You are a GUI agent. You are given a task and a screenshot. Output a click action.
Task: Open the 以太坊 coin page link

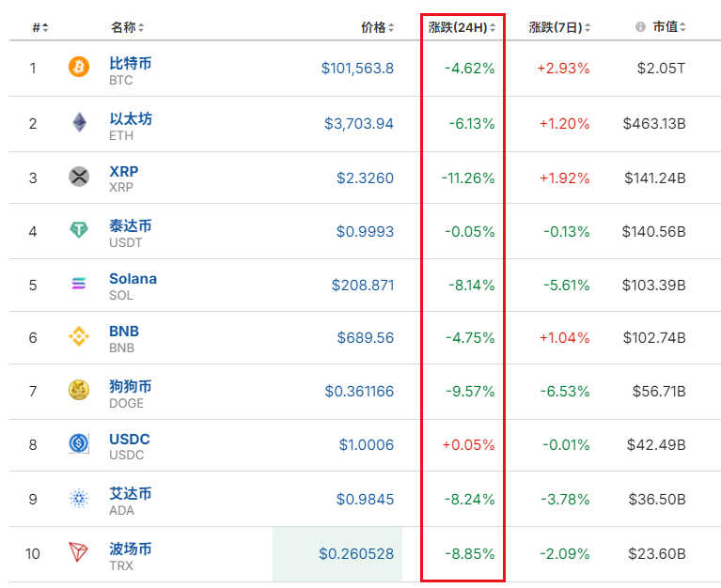[130, 119]
